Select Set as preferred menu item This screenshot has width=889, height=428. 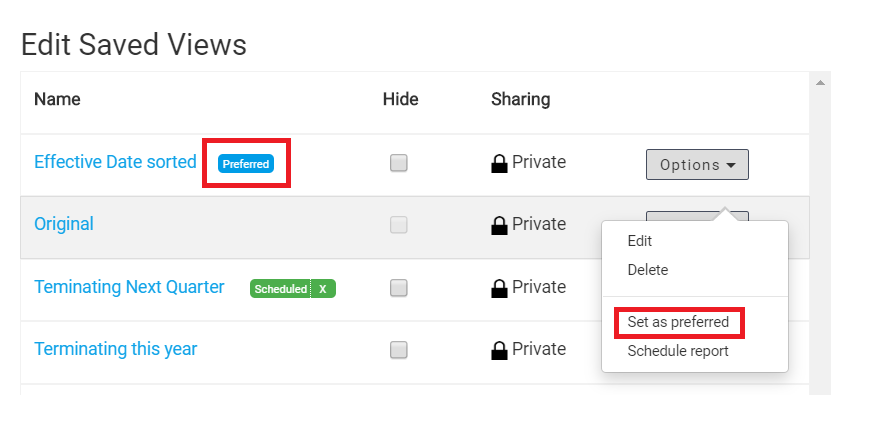(x=678, y=322)
